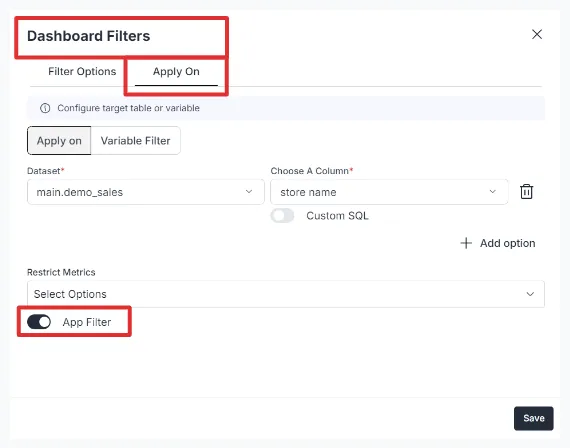
Task: Click the info icon beside Configure target table
Action: (45, 108)
